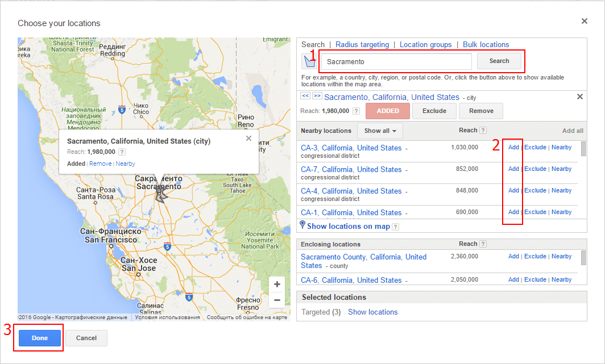Click Remove in the map popup
605x364 pixels.
[100, 164]
